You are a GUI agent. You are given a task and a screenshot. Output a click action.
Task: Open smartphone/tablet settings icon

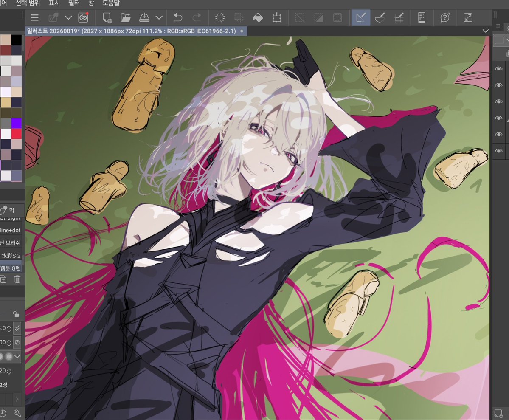point(422,17)
